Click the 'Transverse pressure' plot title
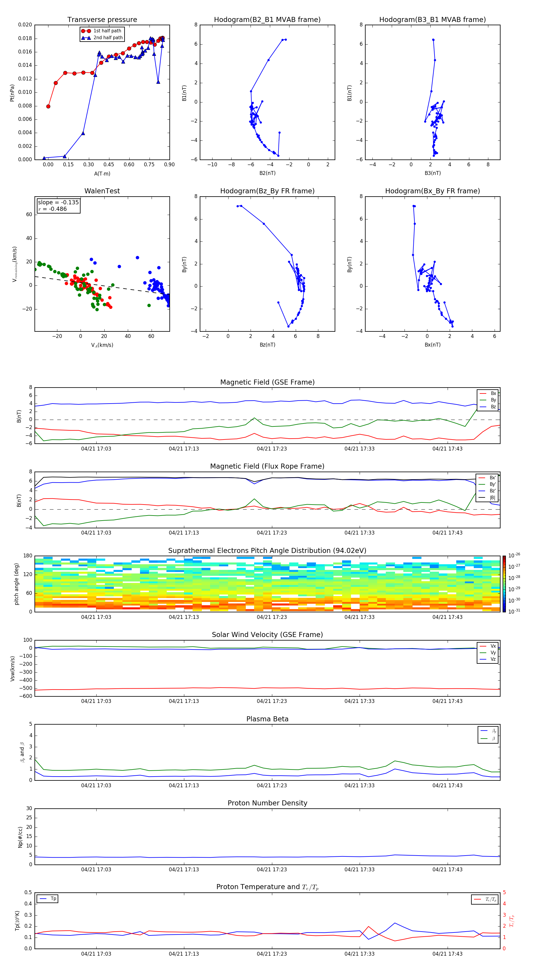535x980 pixels. tap(102, 20)
